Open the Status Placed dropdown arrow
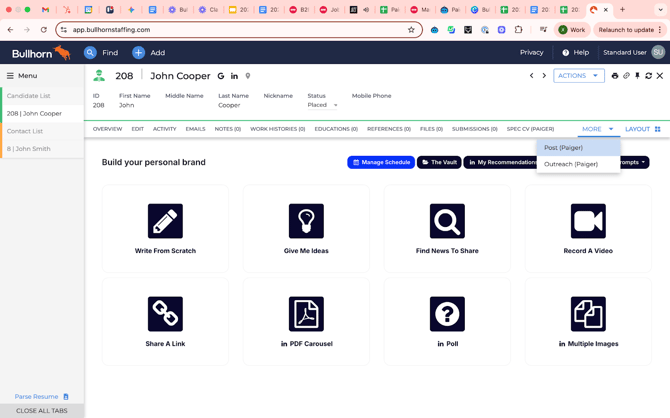670x418 pixels. click(335, 105)
